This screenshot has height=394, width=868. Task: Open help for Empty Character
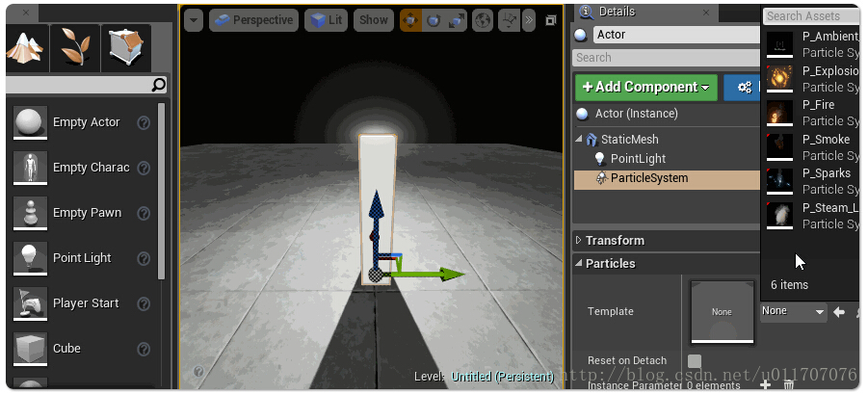[144, 168]
